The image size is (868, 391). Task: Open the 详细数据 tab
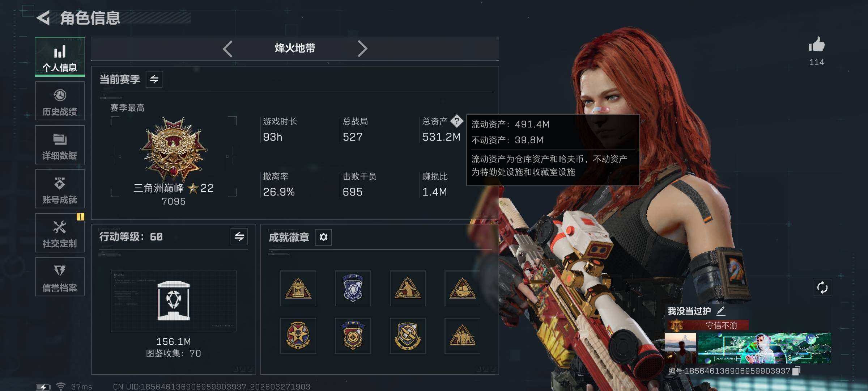[60, 145]
